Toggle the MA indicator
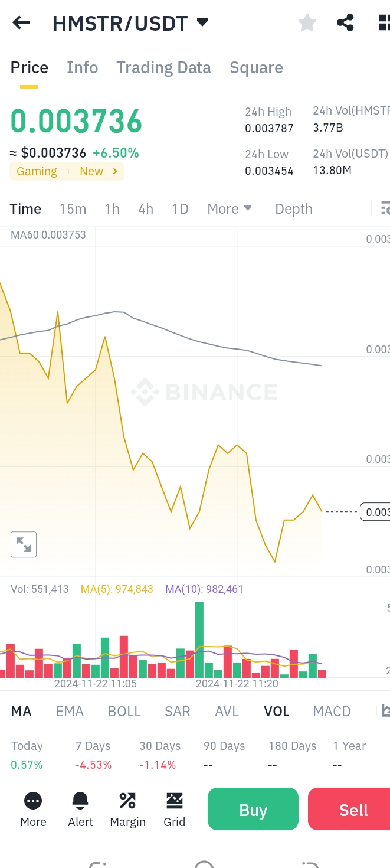This screenshot has width=390, height=868. tap(21, 712)
